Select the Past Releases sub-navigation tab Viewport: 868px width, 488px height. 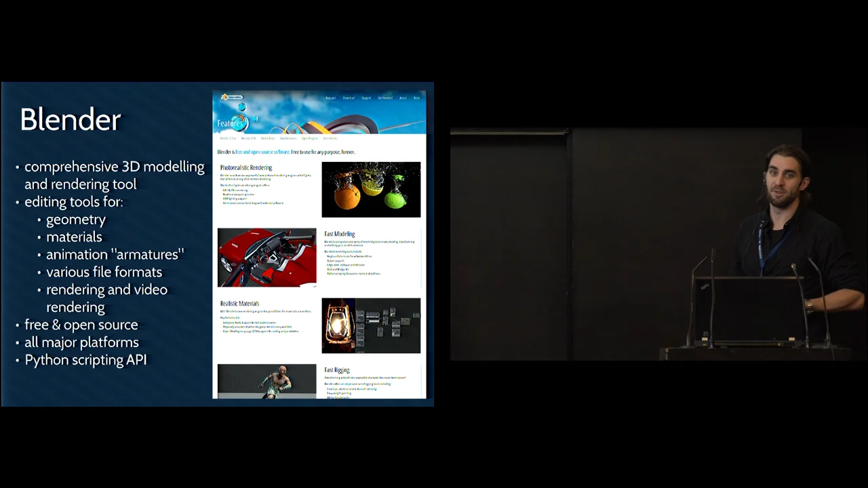[x=288, y=138]
